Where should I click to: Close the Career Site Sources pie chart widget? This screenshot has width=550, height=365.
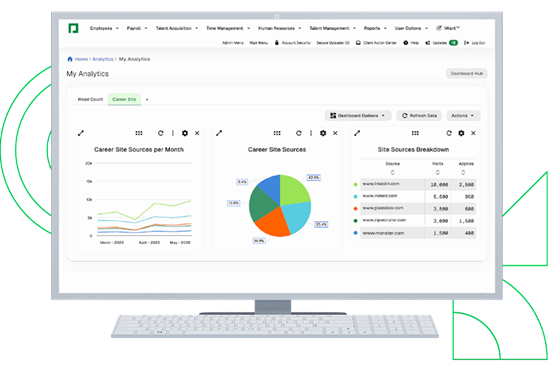(x=335, y=133)
